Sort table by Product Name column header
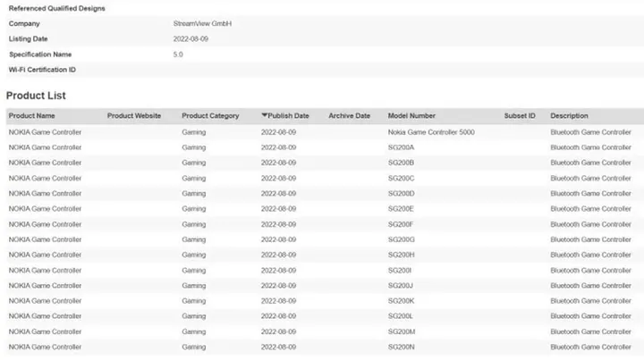The height and width of the screenshot is (360, 644). tap(31, 116)
